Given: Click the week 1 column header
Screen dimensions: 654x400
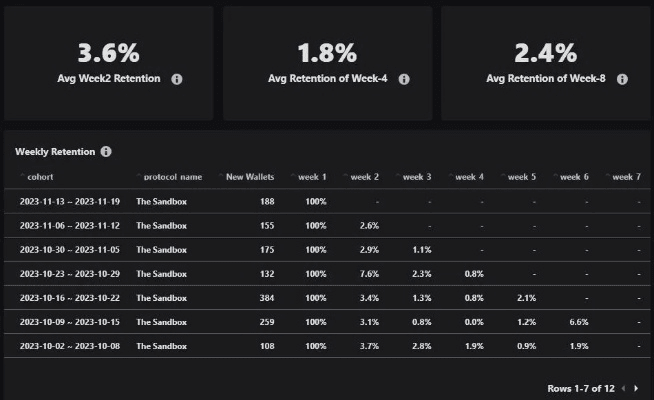Looking at the screenshot, I should (x=313, y=177).
